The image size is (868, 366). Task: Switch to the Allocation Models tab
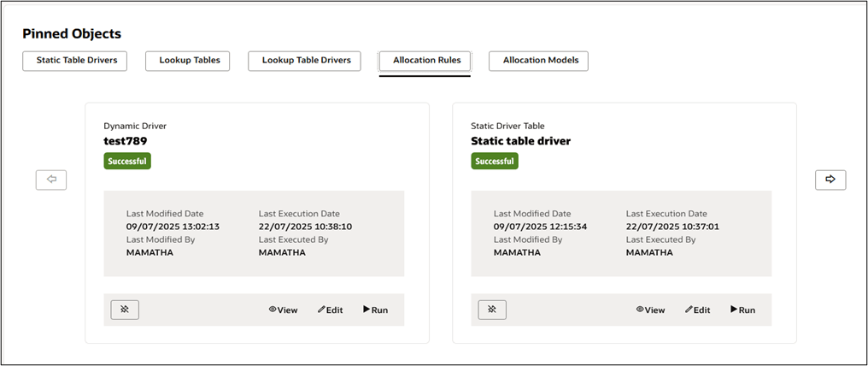tap(538, 61)
